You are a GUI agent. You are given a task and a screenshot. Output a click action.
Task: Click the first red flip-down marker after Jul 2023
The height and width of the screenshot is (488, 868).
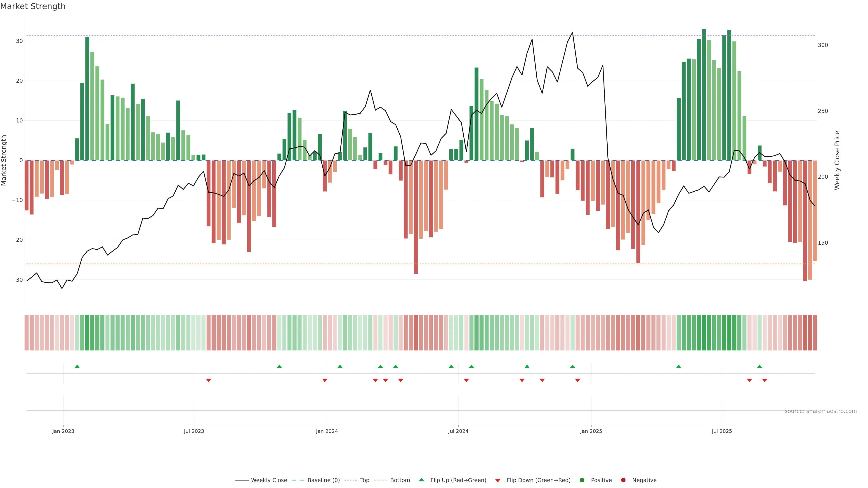(x=209, y=380)
